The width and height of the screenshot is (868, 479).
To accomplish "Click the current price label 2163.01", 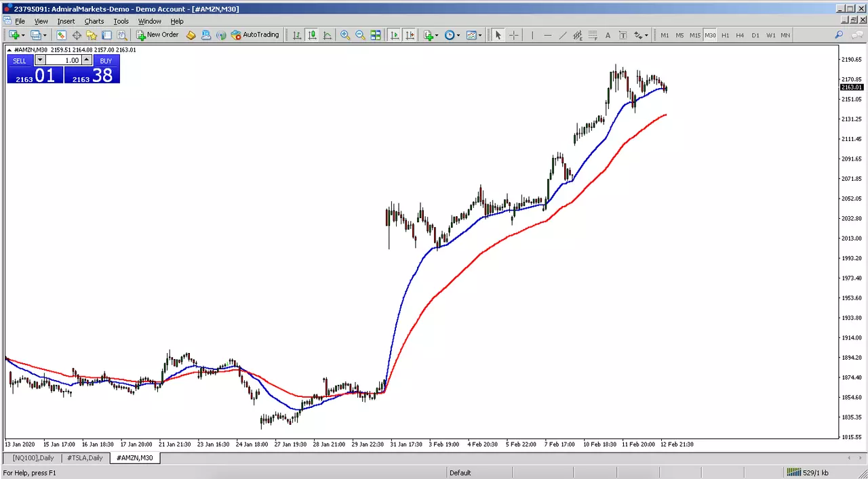I will click(852, 87).
